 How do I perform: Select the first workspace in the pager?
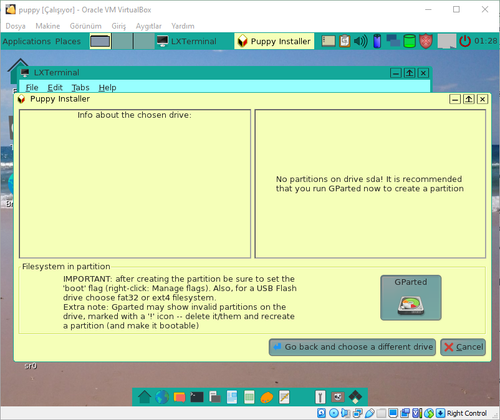pos(100,41)
